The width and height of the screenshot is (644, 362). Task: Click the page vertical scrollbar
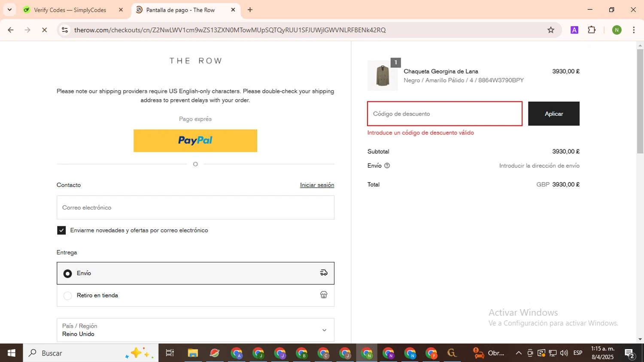click(640, 101)
